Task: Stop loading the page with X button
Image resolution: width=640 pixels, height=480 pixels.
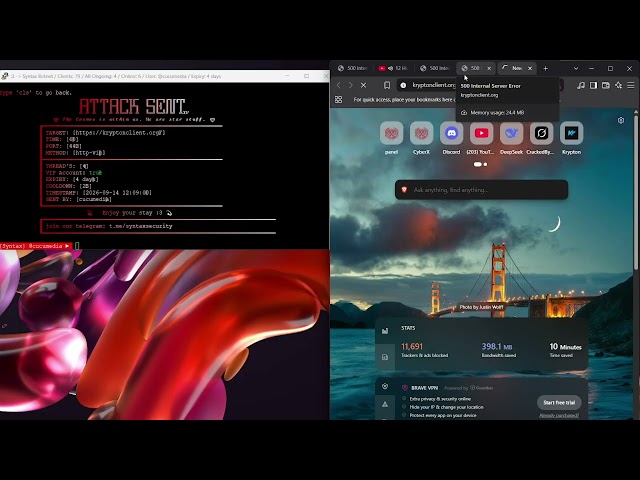Action: (363, 85)
